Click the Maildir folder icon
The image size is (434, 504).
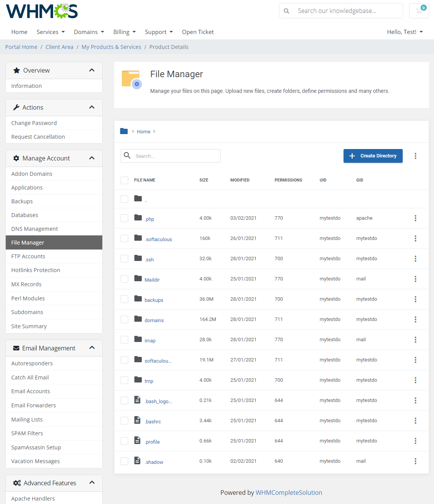tap(137, 279)
